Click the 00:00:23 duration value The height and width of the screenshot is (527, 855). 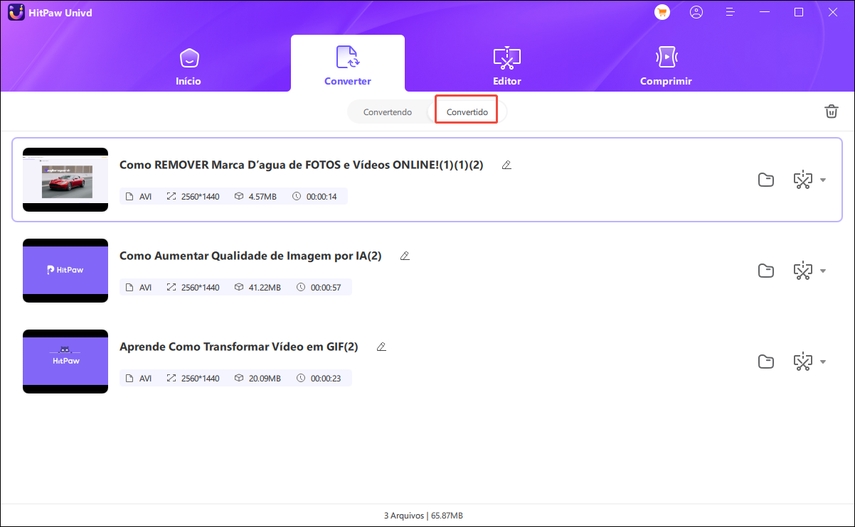tap(326, 378)
